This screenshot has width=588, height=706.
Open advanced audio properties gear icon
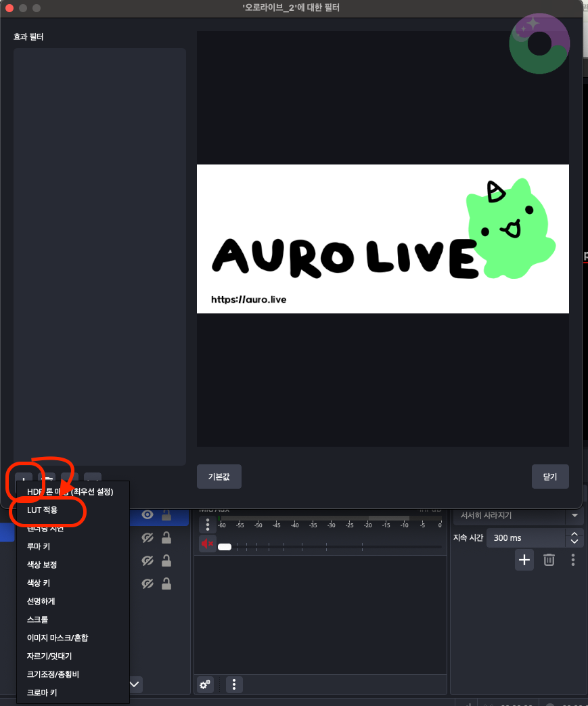(x=205, y=685)
